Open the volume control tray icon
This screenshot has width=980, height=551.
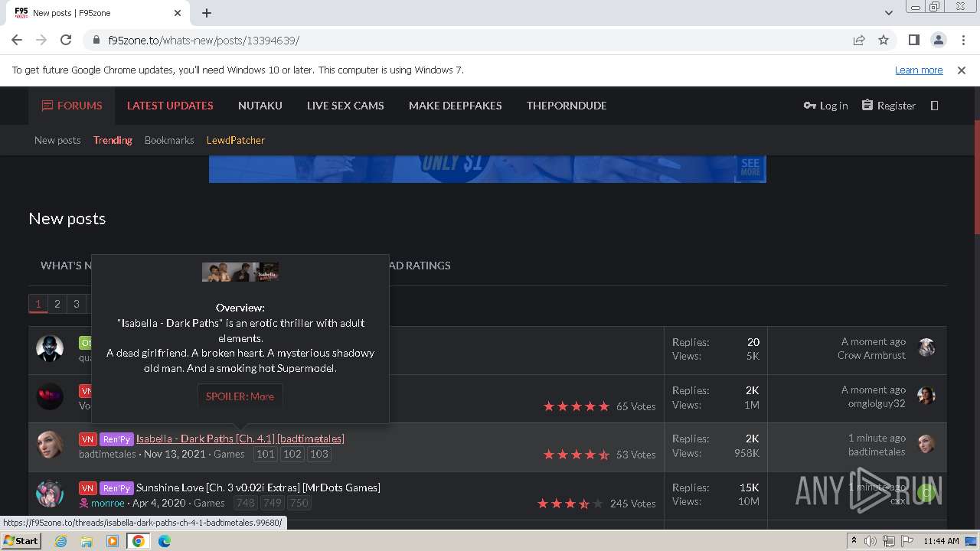(871, 541)
